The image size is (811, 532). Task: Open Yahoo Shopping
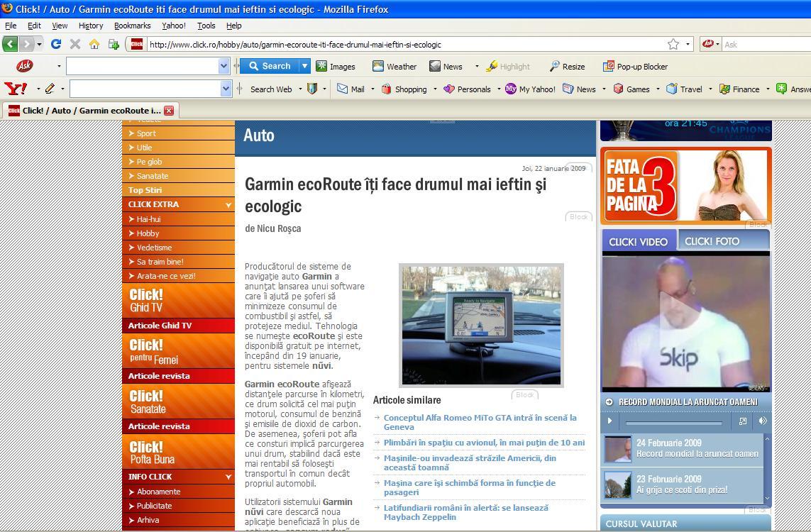click(404, 89)
